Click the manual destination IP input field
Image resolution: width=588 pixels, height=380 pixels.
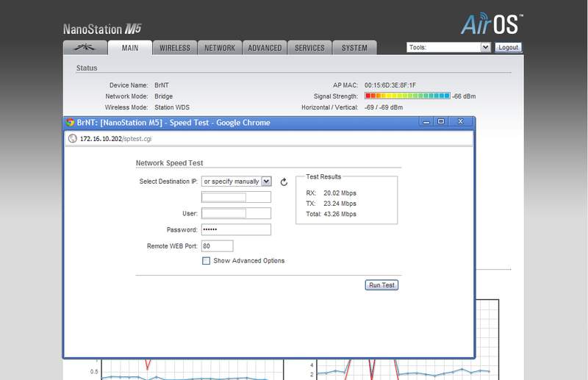236,197
